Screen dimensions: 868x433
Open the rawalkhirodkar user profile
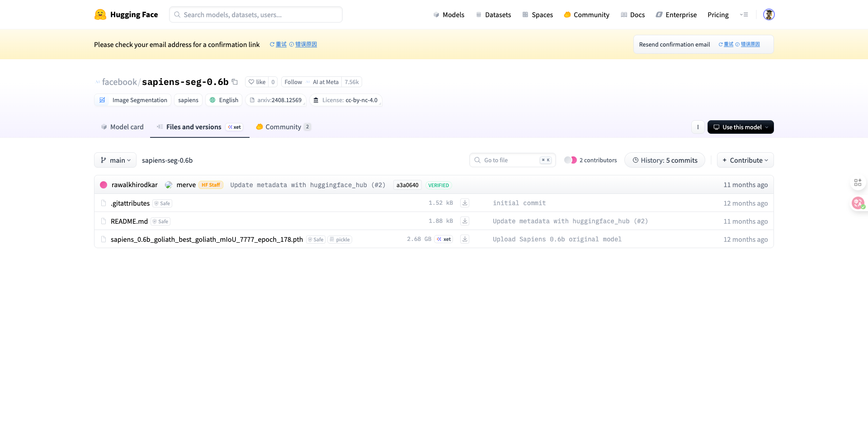point(135,185)
